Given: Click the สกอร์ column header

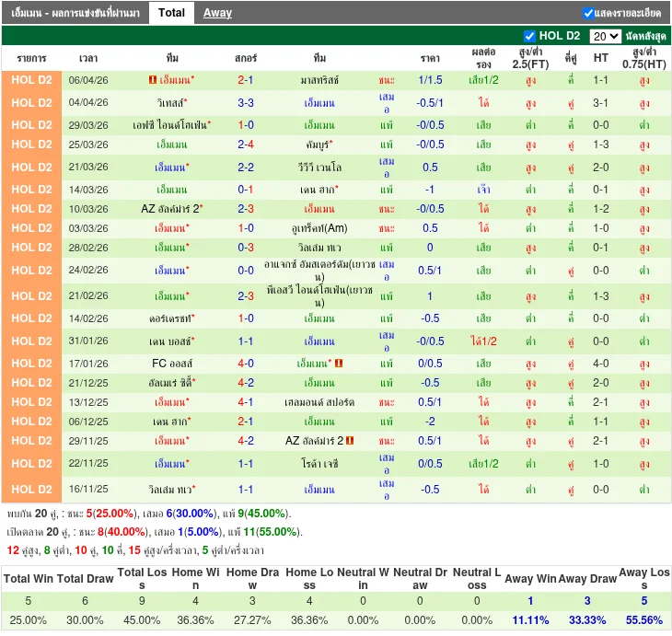Looking at the screenshot, I should (x=246, y=57).
